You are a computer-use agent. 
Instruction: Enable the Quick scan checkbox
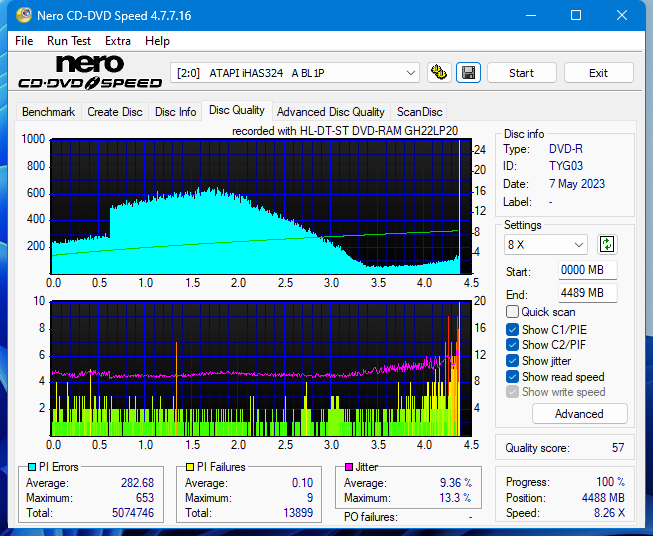tap(513, 312)
